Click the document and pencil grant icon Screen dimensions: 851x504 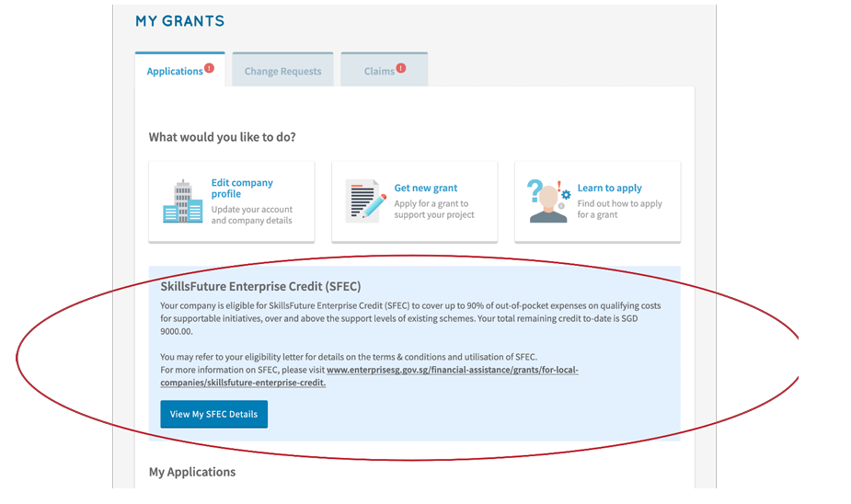[365, 200]
